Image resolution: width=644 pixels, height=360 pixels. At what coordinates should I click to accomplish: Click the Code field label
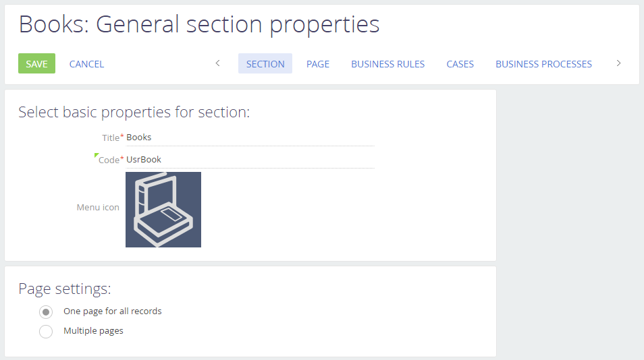coord(108,160)
